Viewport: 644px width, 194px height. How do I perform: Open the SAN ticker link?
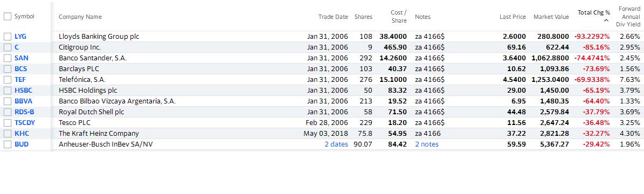21,58
